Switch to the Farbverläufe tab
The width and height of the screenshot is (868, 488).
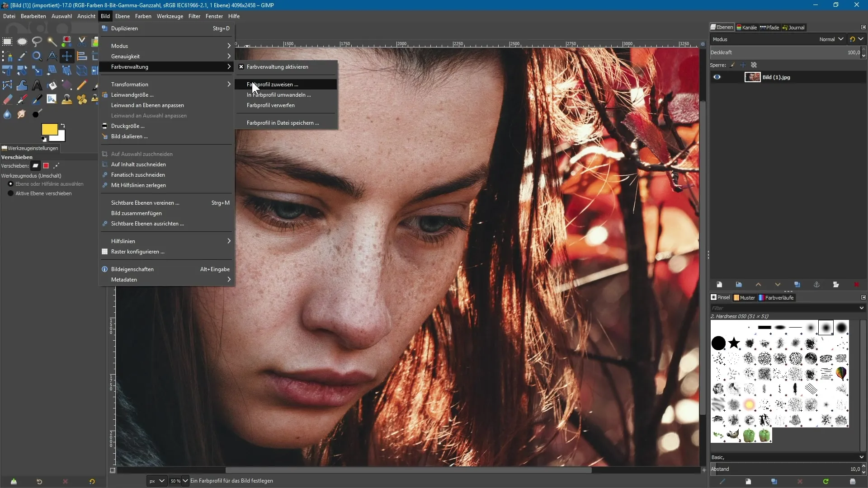tap(776, 298)
